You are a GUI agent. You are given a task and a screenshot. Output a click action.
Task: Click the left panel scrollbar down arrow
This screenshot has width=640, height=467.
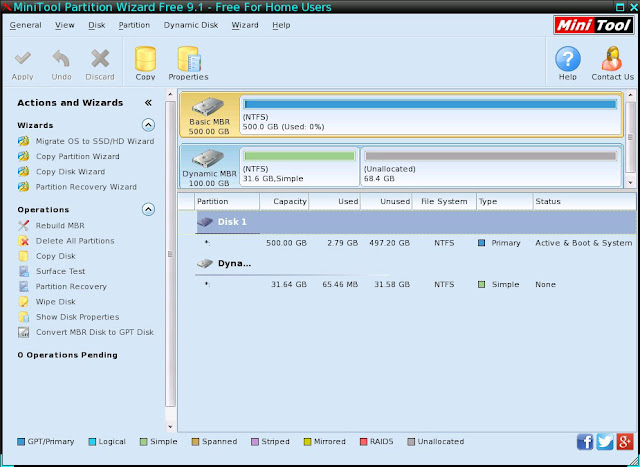[x=171, y=427]
